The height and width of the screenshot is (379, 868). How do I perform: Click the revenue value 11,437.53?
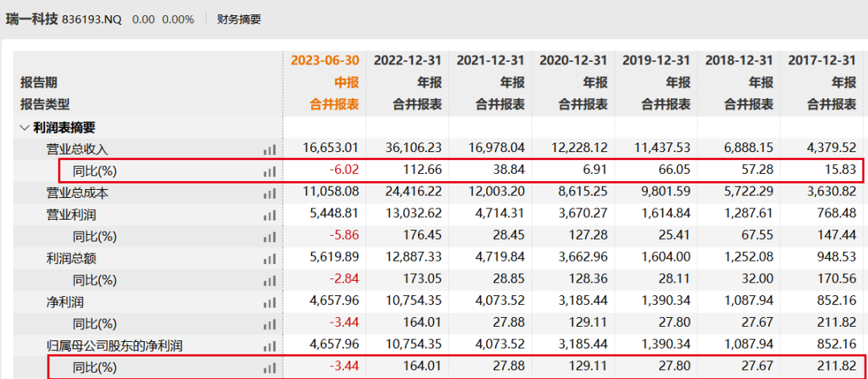[x=662, y=148]
